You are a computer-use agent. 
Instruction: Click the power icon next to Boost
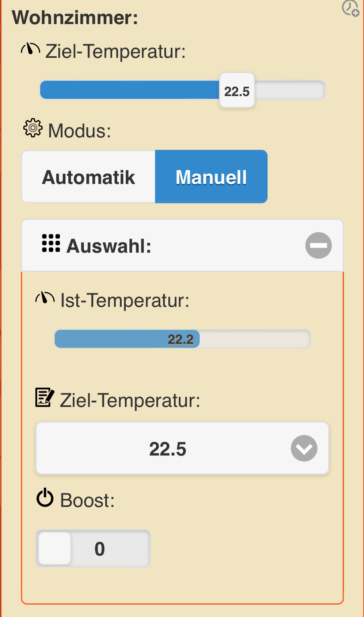[x=45, y=497]
